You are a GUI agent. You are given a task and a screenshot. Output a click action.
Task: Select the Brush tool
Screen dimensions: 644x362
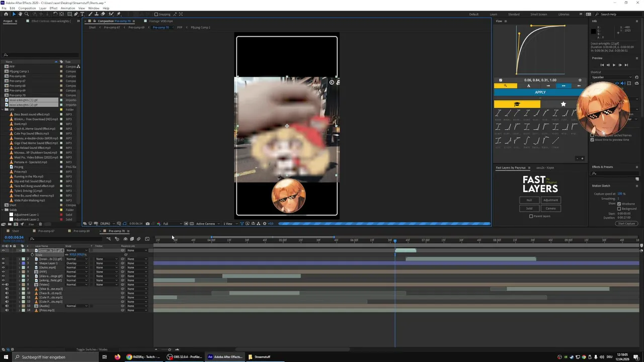pyautogui.click(x=90, y=14)
